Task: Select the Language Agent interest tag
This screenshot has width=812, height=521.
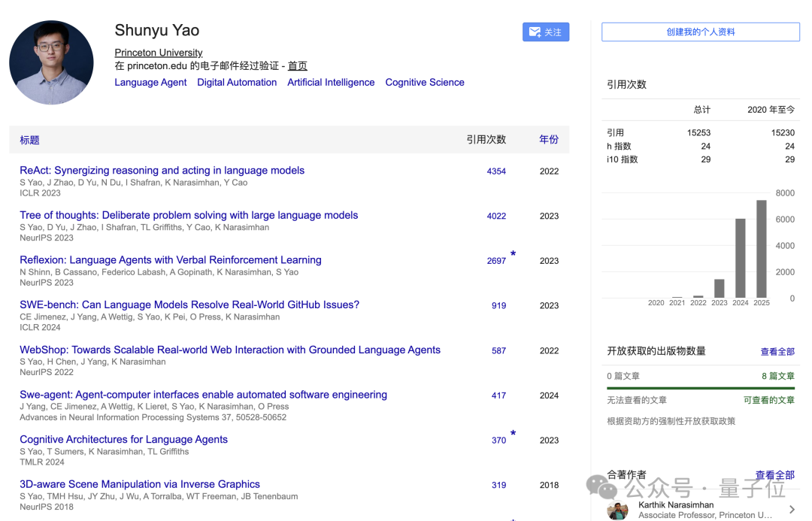Action: pyautogui.click(x=150, y=83)
